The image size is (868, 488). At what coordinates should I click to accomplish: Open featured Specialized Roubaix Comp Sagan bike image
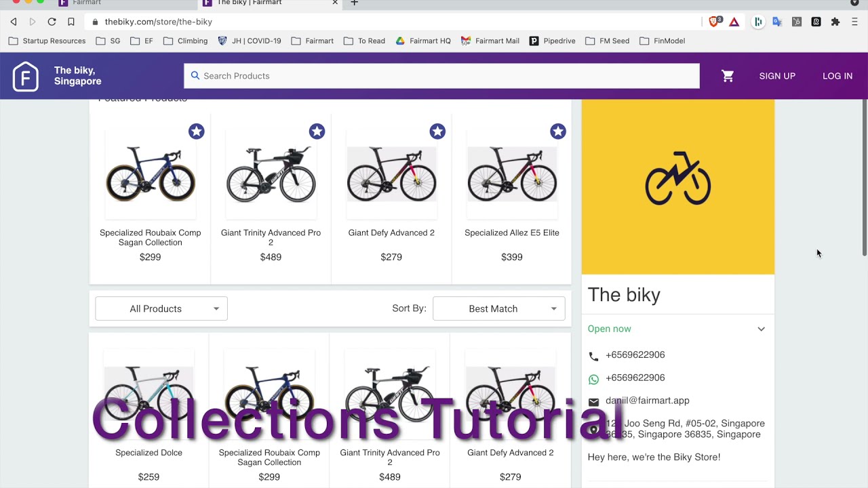[x=151, y=175]
